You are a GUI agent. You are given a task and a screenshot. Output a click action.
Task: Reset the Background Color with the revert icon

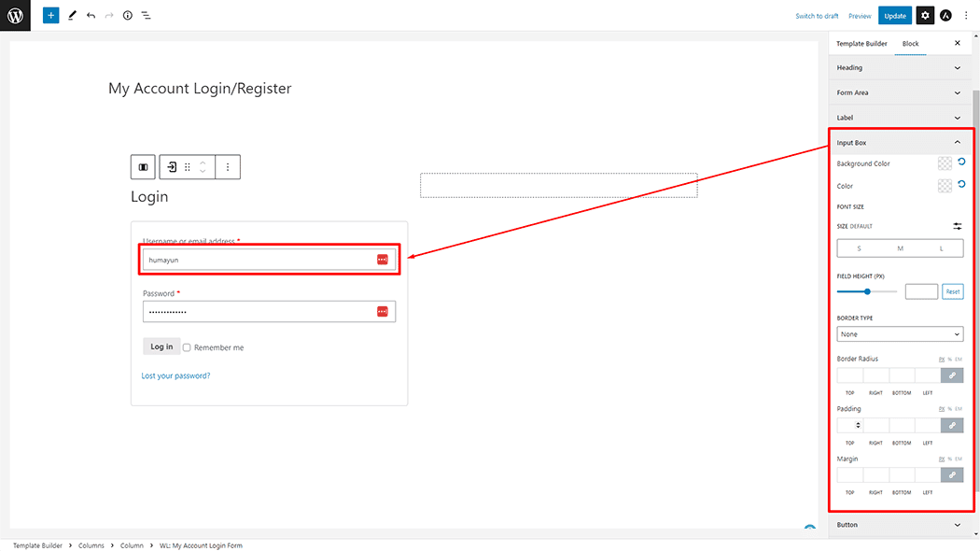[960, 162]
